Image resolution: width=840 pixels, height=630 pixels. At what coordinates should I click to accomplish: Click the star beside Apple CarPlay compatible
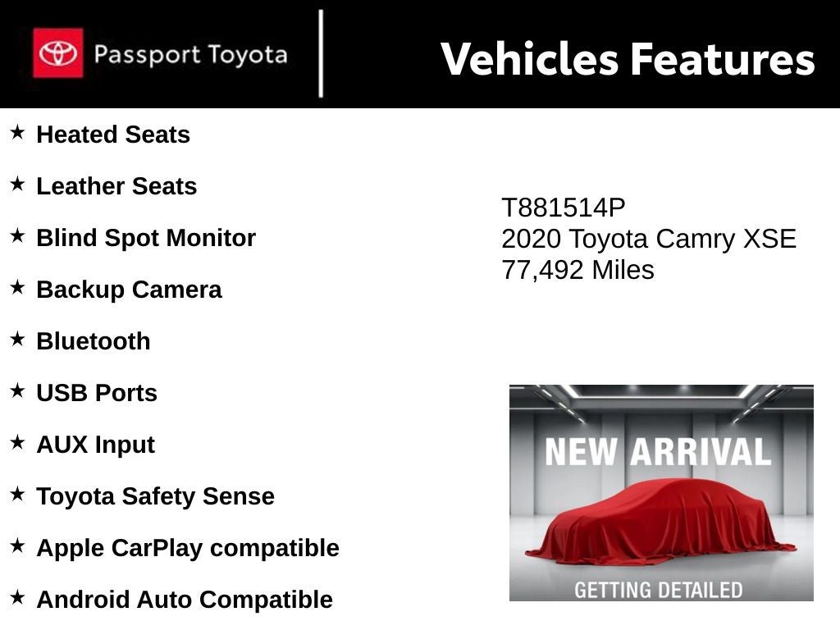[x=17, y=546]
